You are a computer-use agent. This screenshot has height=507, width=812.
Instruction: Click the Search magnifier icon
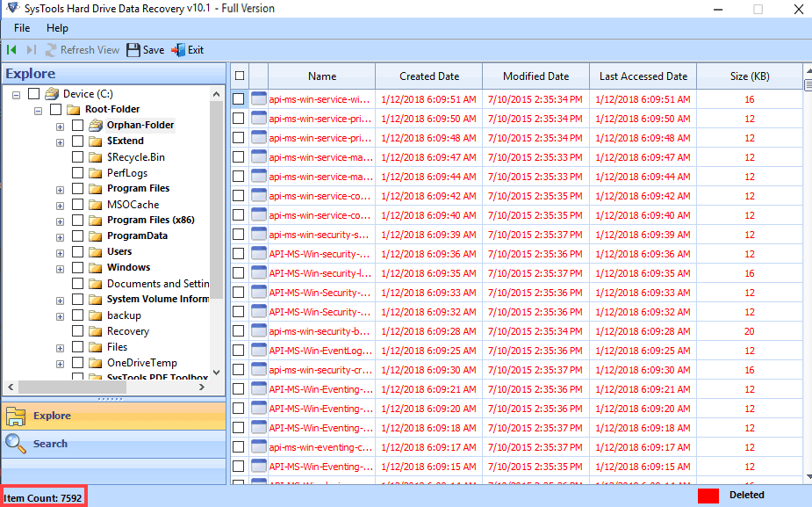[x=16, y=444]
